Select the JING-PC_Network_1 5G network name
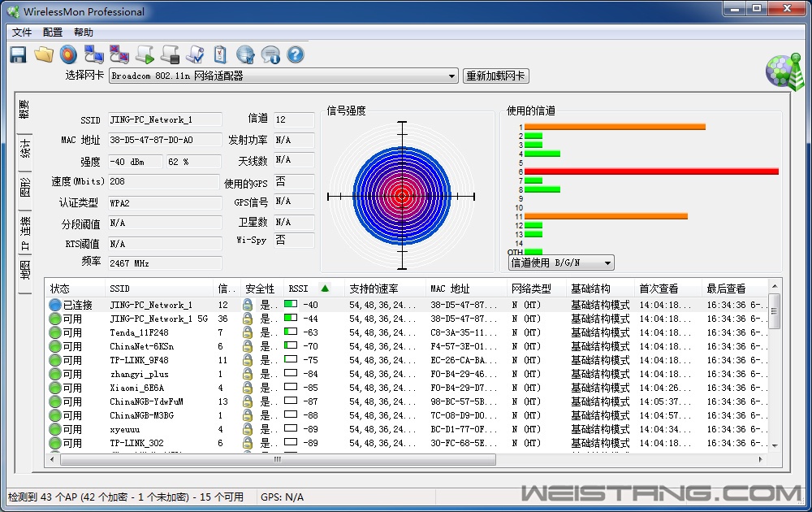This screenshot has width=812, height=512. (x=158, y=319)
